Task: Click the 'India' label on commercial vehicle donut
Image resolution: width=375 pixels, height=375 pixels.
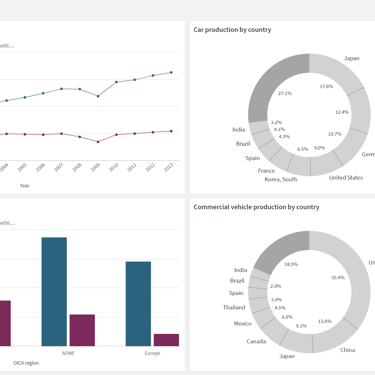Action: pyautogui.click(x=241, y=270)
